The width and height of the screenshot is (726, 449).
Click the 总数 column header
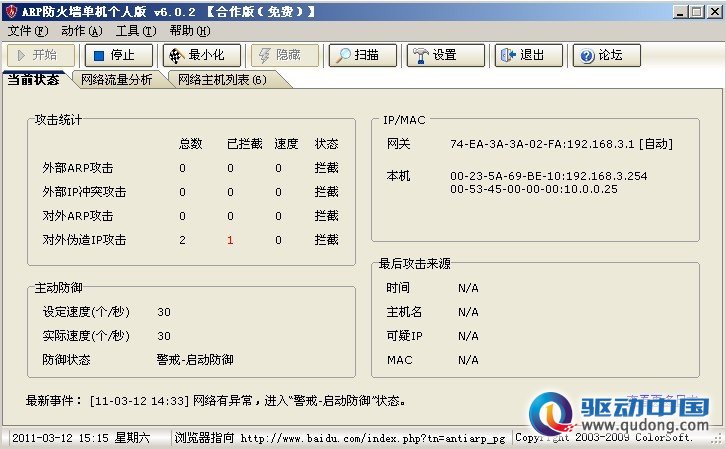[x=191, y=144]
